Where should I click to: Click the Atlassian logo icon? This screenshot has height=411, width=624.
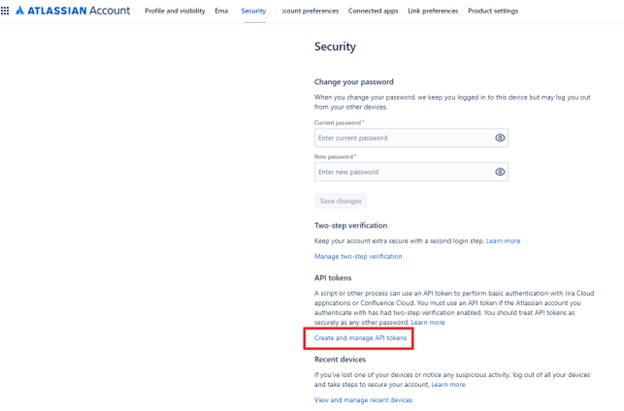[x=20, y=11]
